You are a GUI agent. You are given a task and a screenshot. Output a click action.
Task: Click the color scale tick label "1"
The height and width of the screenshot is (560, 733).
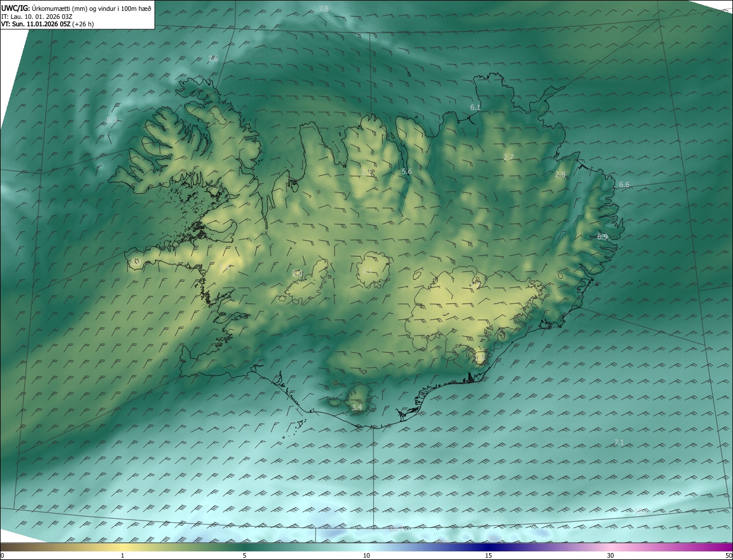pyautogui.click(x=123, y=555)
